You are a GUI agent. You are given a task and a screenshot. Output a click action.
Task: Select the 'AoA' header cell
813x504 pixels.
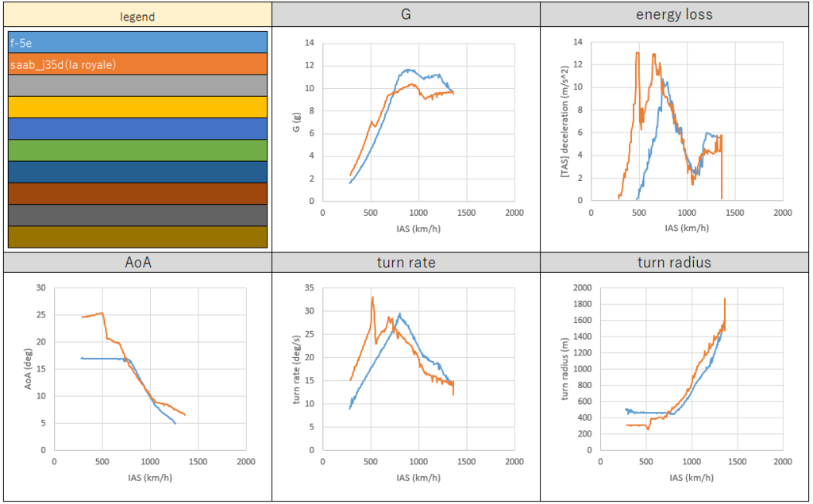pyautogui.click(x=137, y=263)
